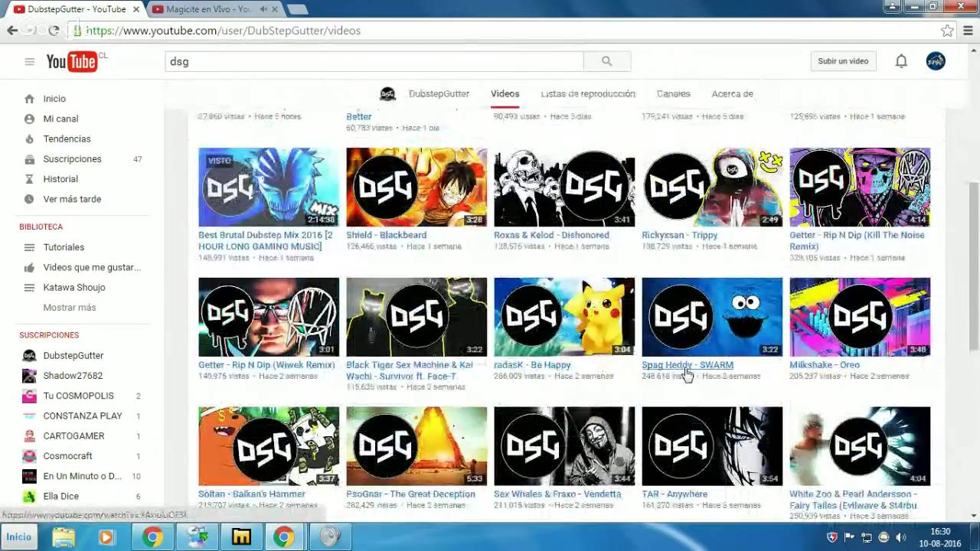The width and height of the screenshot is (980, 551).
Task: Open radasK - Be Happy title link
Action: 532,365
